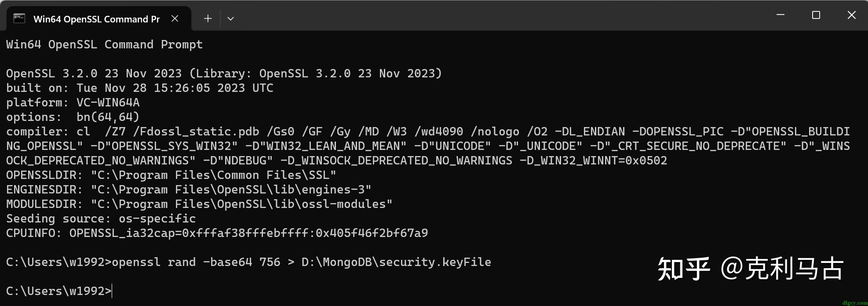Click the 知乎 @克利马古 watermark text
Image resolution: width=868 pixels, height=306 pixels.
coord(750,269)
